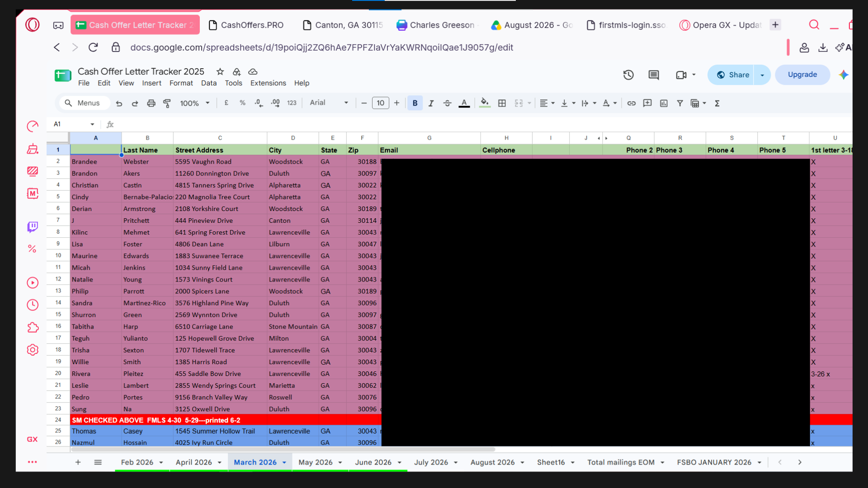Viewport: 868px width, 488px height.
Task: Open Gemini sparkle icon beside Upgrade
Action: pyautogui.click(x=844, y=75)
